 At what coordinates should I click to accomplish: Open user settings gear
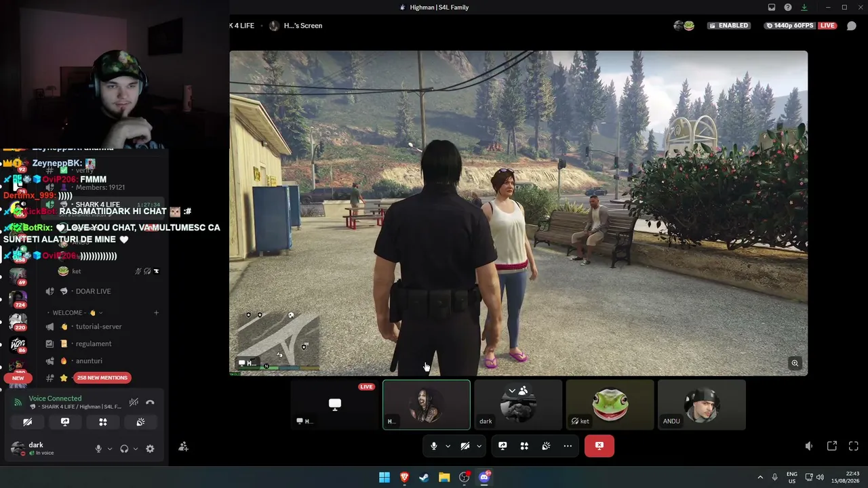tap(150, 449)
